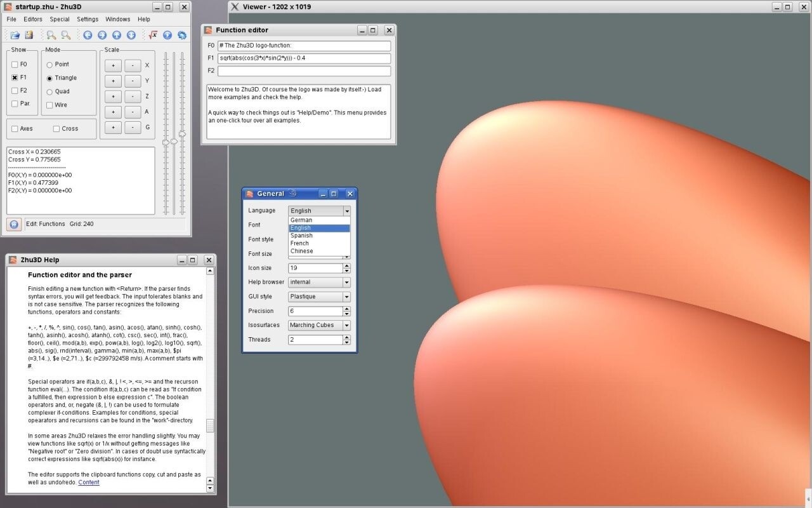Screen dimensions: 812x508
Task: Click the plus button for X scale
Action: pyautogui.click(x=113, y=65)
